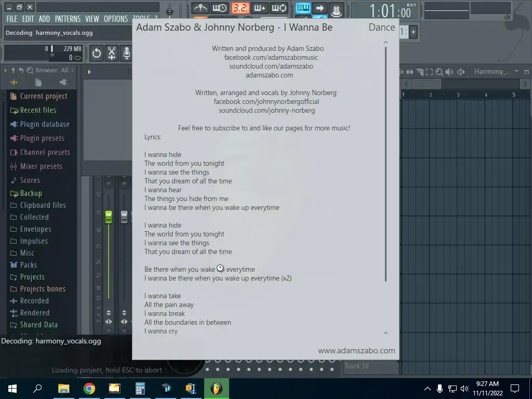Click the 1:01:00 time display
532x399 pixels.
[x=390, y=11]
